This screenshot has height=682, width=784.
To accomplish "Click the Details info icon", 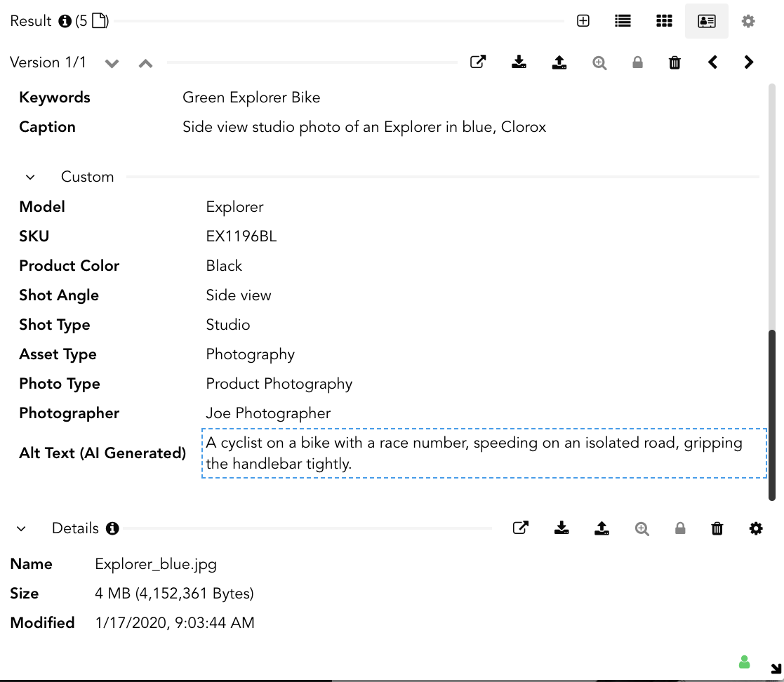I will point(112,528).
